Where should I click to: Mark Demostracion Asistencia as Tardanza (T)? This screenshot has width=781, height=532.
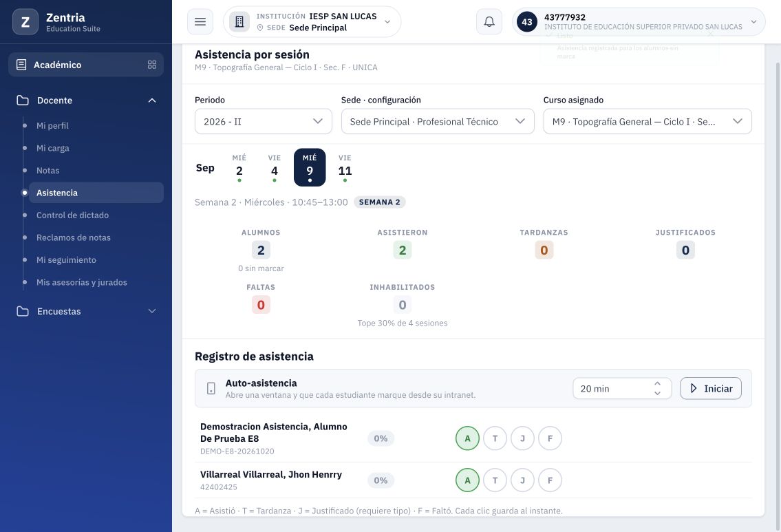[495, 438]
